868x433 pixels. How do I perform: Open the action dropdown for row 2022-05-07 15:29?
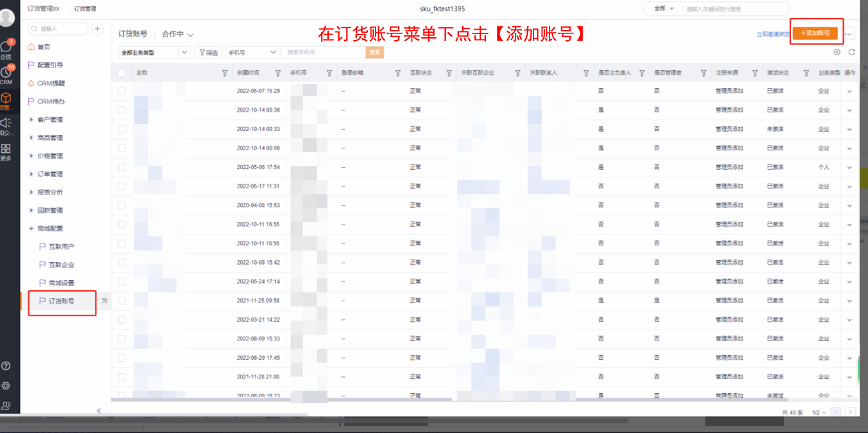click(849, 91)
